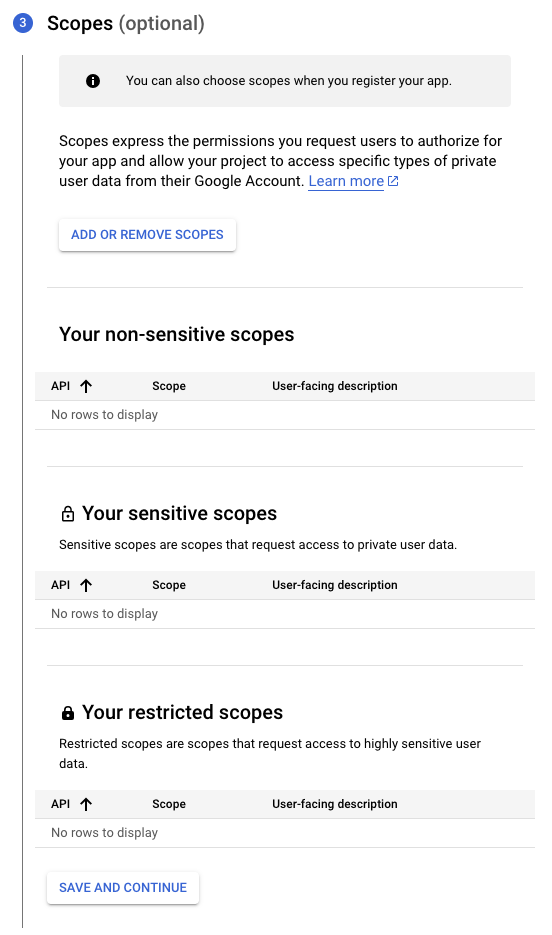Click the solid lock icon beside restricted scopes
Viewport: 552px width, 935px height.
pyautogui.click(x=68, y=713)
